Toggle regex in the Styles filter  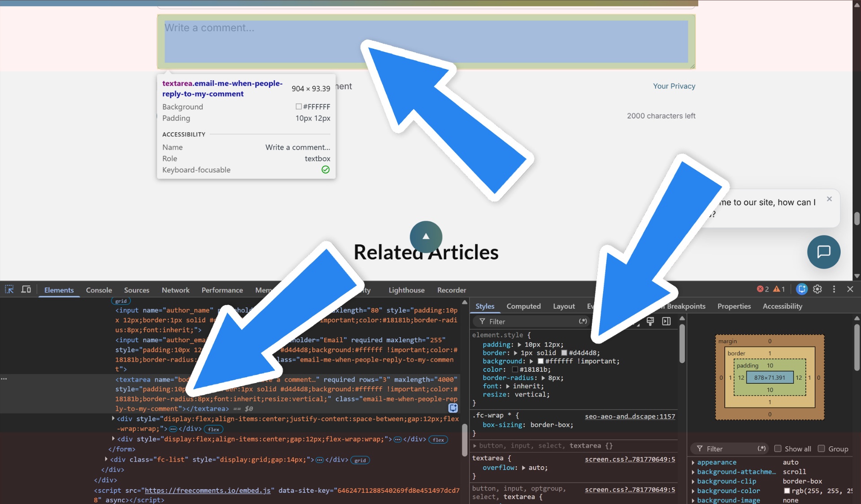tap(583, 321)
